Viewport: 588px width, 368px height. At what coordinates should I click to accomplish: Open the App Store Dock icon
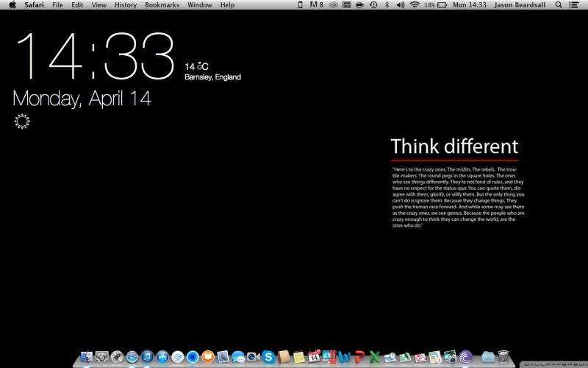click(x=162, y=356)
